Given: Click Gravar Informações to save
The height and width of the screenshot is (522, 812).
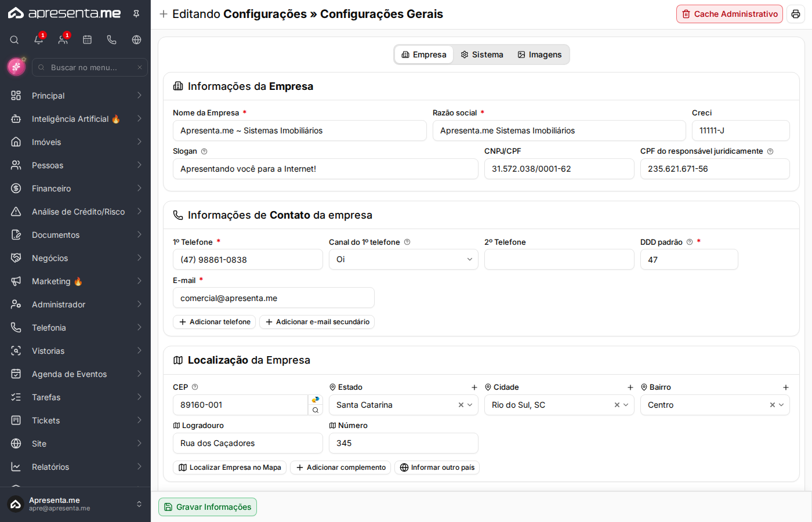Looking at the screenshot, I should point(208,507).
